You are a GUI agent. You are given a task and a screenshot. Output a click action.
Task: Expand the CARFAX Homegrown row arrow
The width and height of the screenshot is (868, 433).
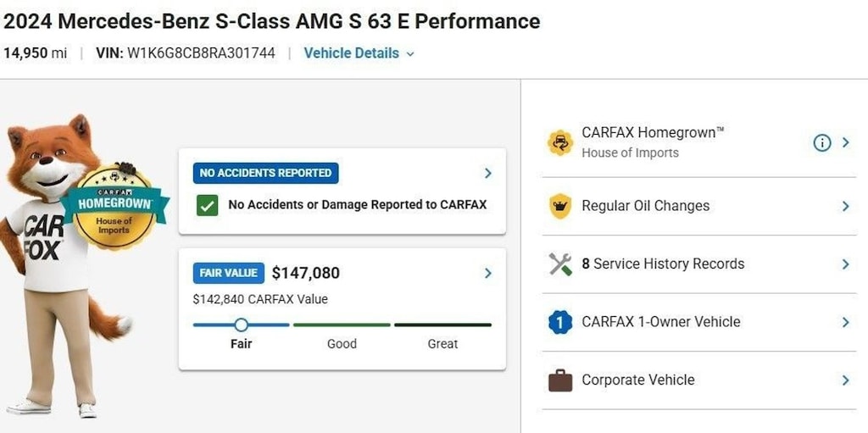click(845, 143)
